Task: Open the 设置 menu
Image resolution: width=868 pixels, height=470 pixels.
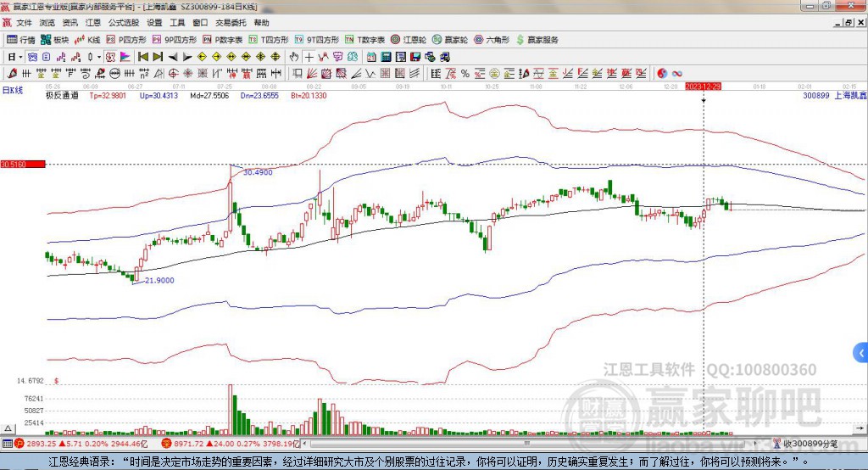Action: pyautogui.click(x=154, y=23)
